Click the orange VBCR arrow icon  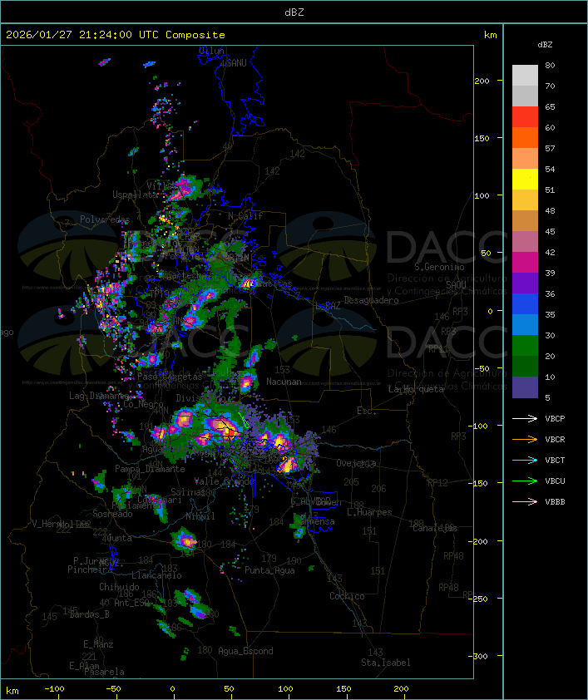click(525, 440)
